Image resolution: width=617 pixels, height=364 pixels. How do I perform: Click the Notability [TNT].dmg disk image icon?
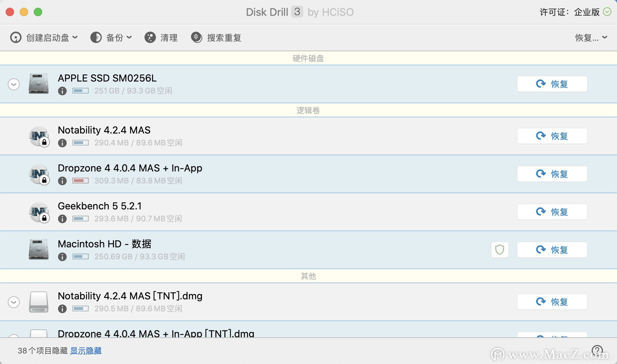click(x=39, y=302)
